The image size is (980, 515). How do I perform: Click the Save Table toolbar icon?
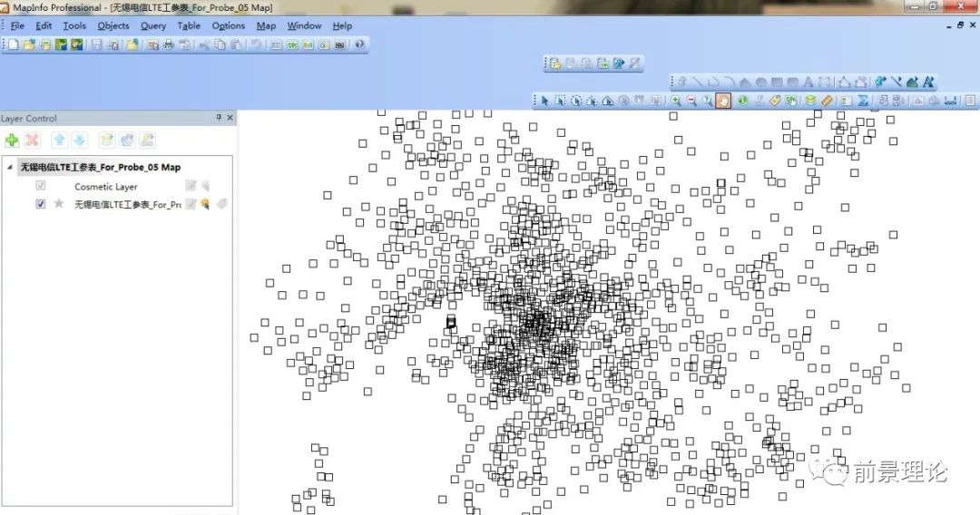click(x=97, y=45)
